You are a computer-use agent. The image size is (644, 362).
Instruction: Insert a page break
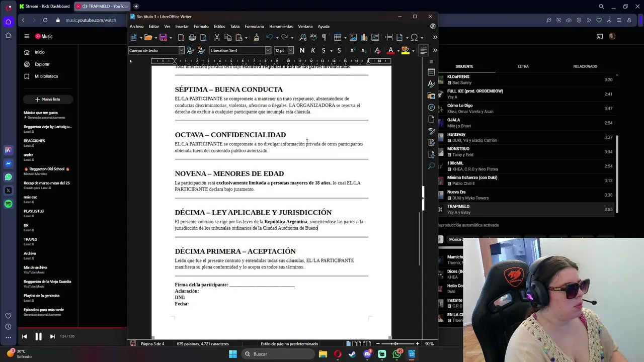(x=389, y=37)
